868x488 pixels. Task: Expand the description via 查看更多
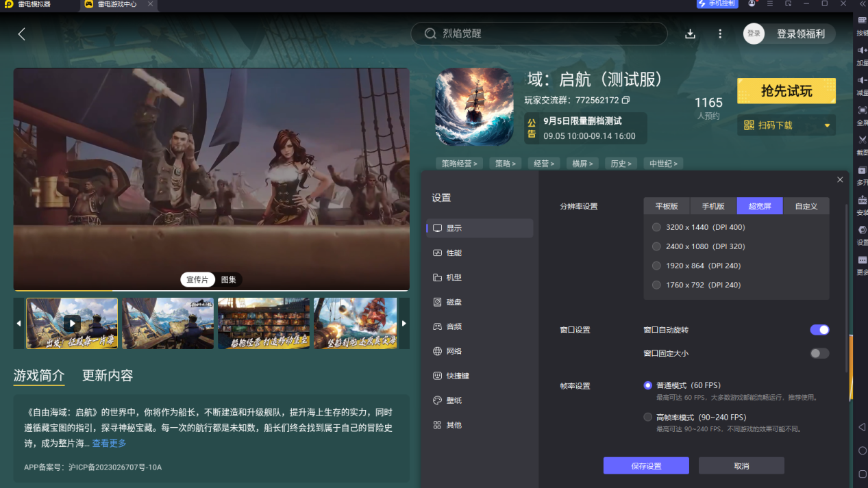pos(110,444)
